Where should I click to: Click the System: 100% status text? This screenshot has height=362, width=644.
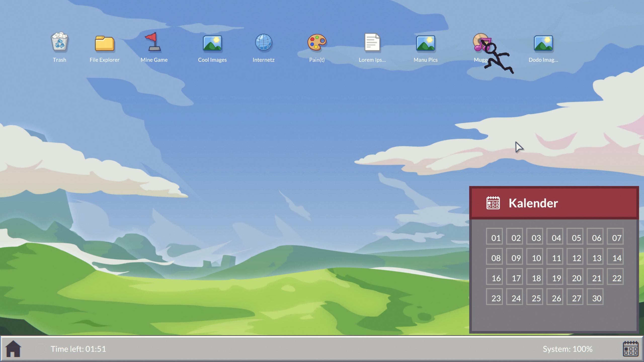[x=567, y=349]
